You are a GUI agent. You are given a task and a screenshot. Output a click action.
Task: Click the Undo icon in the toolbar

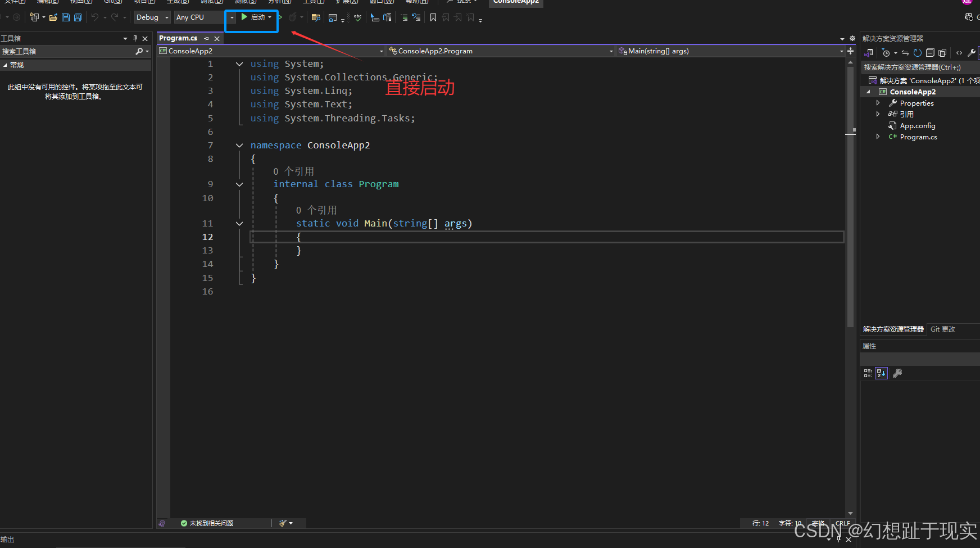[x=94, y=17]
